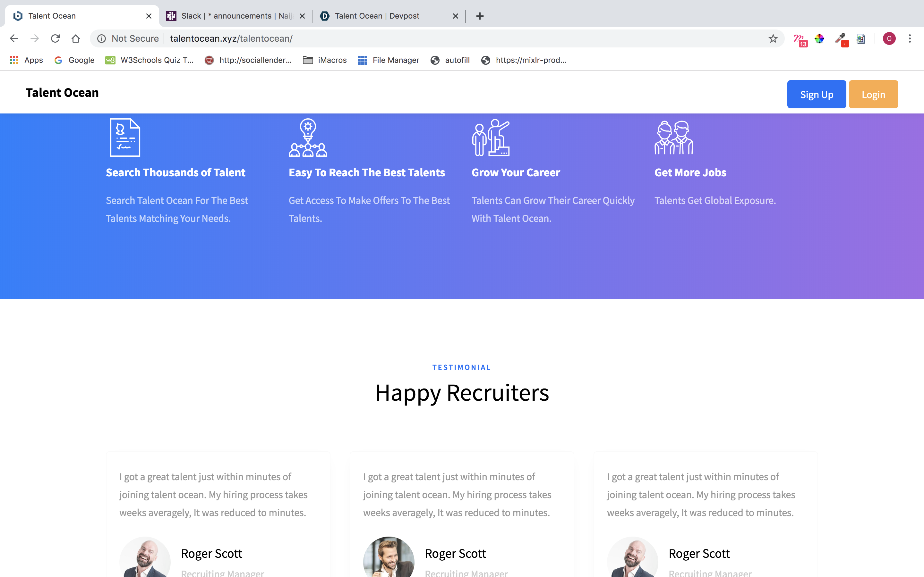Open Chrome's three-dot menu
Screen dimensions: 924x577
(x=910, y=38)
